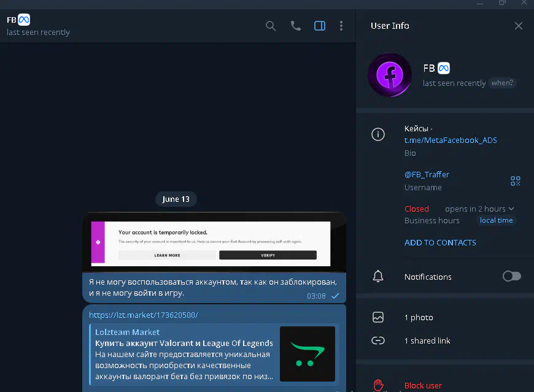The image size is (534, 392).
Task: Click the Meta badge next to FB in User Info
Action: tap(443, 68)
